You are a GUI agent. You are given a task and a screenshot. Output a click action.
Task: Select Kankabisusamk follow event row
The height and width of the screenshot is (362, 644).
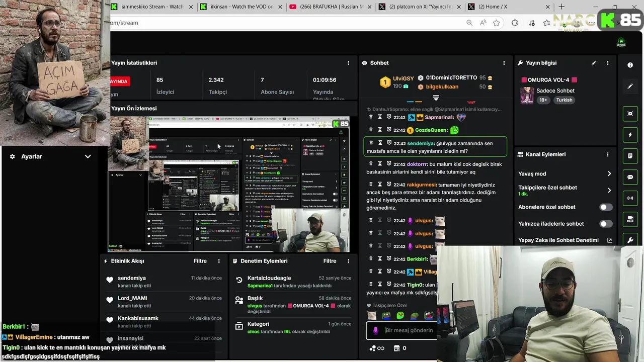click(x=164, y=322)
